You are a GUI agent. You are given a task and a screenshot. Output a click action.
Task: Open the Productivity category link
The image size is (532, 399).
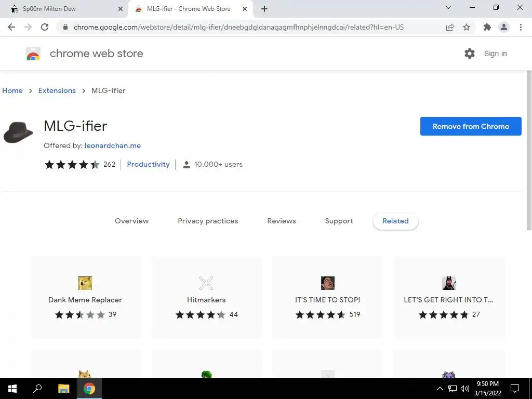point(148,164)
